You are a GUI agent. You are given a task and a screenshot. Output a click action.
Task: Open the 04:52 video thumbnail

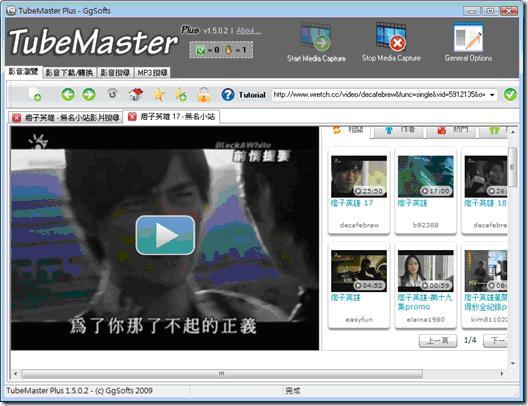coord(359,271)
